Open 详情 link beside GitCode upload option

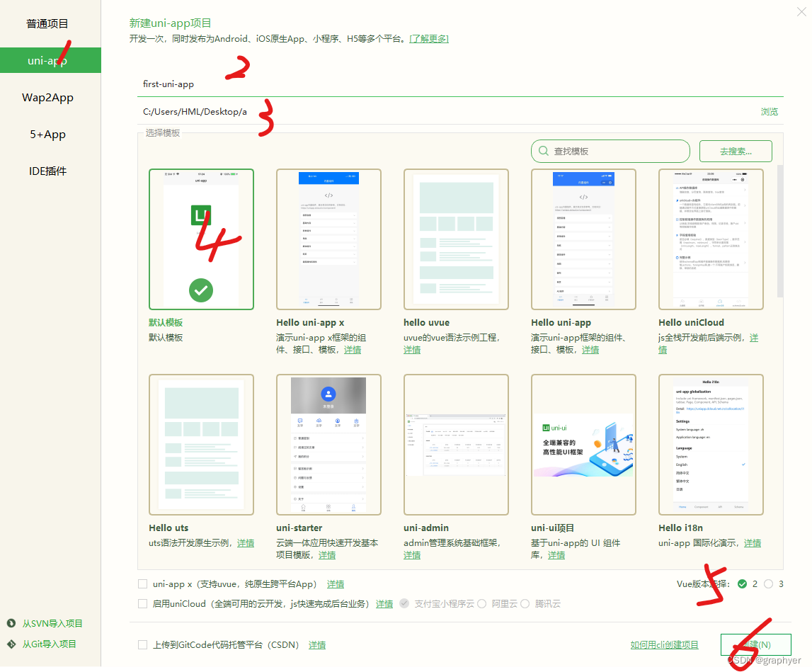click(x=317, y=645)
